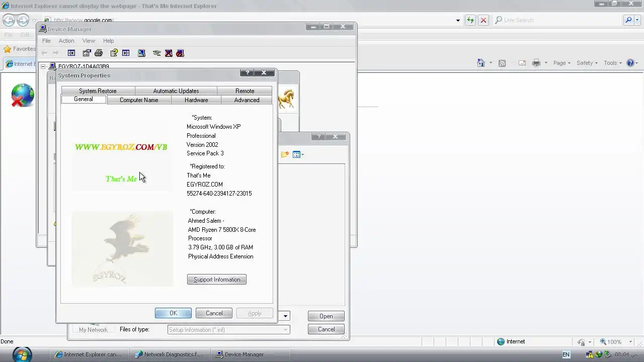
Task: Switch to the Automatic Updates tab
Action: pos(176,91)
